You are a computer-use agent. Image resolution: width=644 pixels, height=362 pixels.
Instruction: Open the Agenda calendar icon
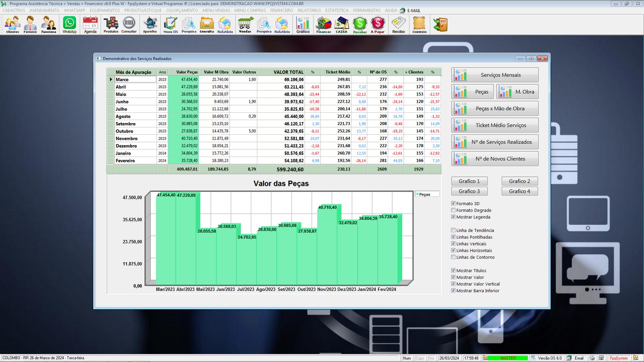click(x=90, y=25)
